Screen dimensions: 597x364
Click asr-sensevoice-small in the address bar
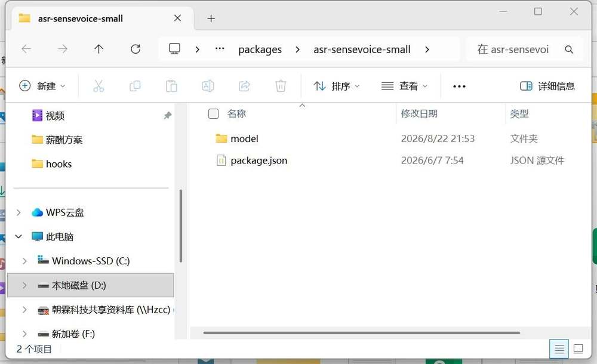click(x=362, y=50)
